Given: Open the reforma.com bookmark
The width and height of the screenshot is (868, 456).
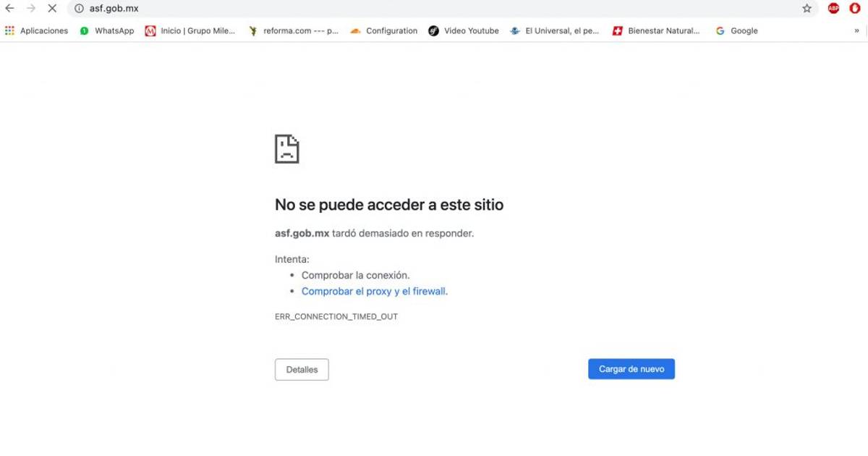Looking at the screenshot, I should coord(293,31).
